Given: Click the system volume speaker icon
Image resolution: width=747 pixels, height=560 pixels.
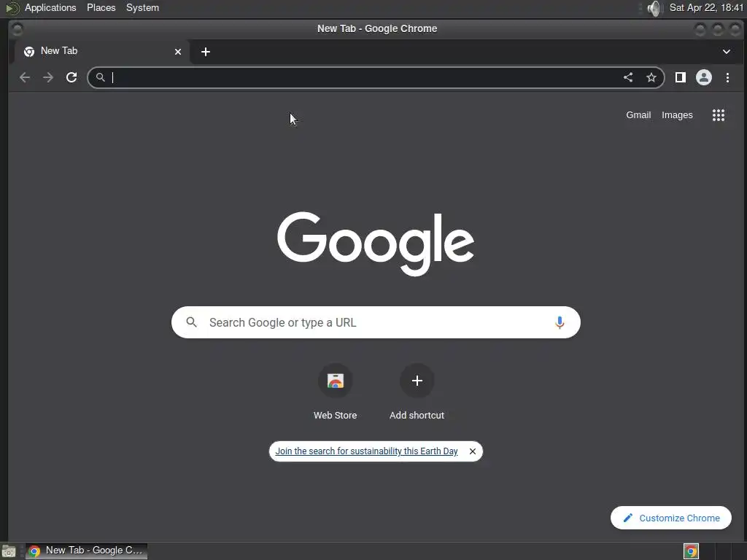Looking at the screenshot, I should [654, 8].
